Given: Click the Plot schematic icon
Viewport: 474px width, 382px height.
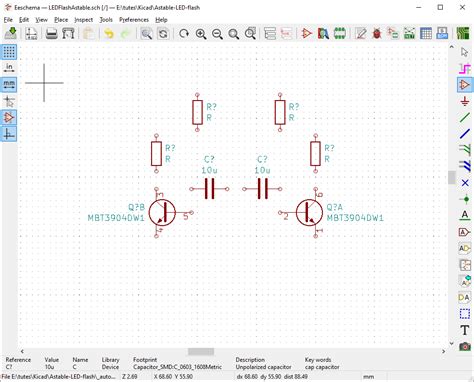Looking at the screenshot, I should pos(68,33).
